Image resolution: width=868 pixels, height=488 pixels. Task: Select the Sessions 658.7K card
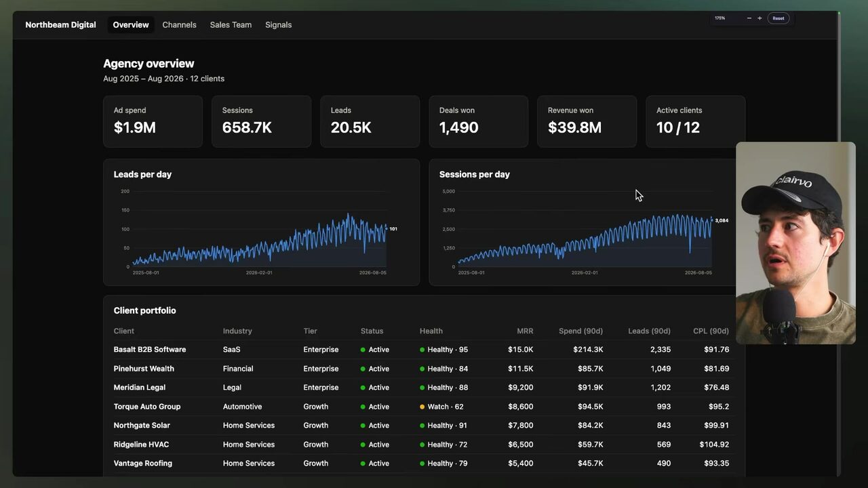[261, 121]
